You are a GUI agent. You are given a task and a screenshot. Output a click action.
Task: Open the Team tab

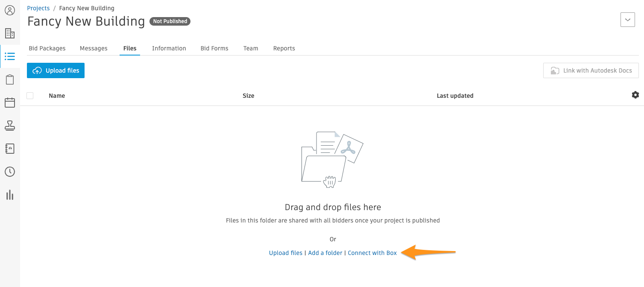(x=251, y=48)
